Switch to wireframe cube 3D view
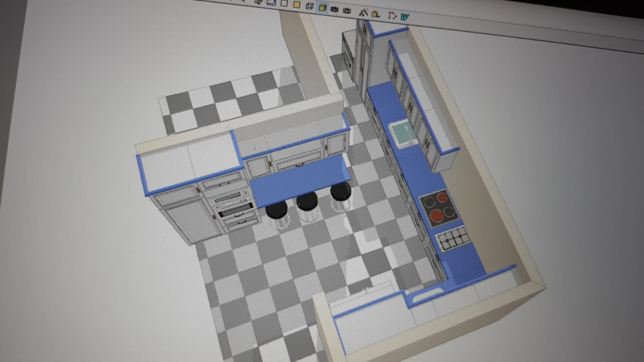 pyautogui.click(x=310, y=6)
